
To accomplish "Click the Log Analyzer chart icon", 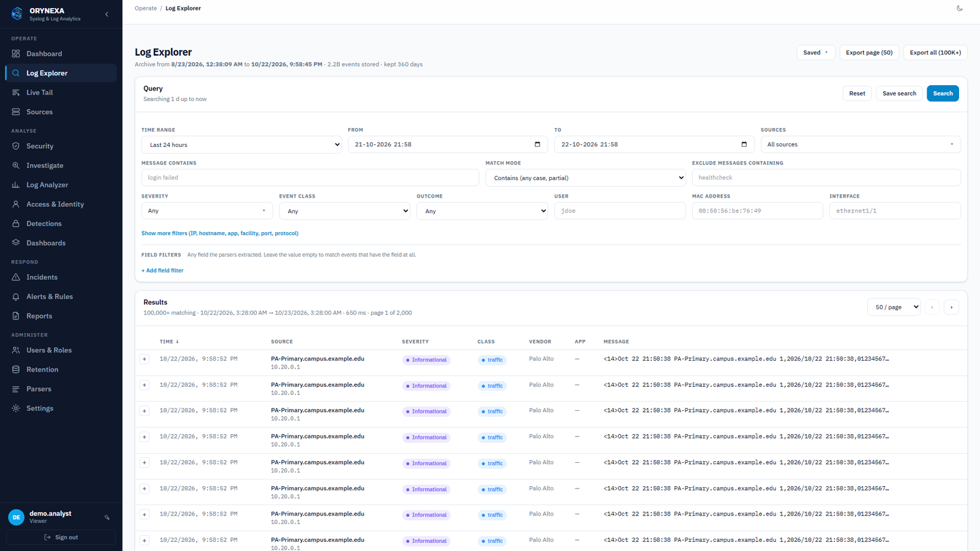I will [x=16, y=185].
